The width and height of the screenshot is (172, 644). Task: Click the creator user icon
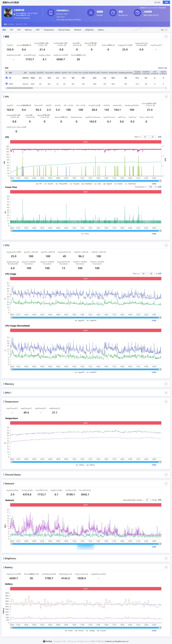91,13
